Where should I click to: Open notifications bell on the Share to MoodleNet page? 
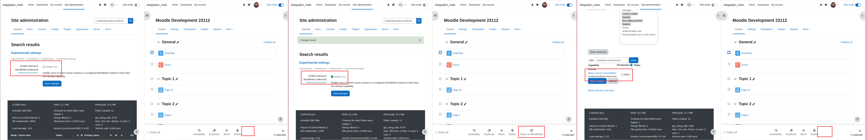tap(532, 5)
